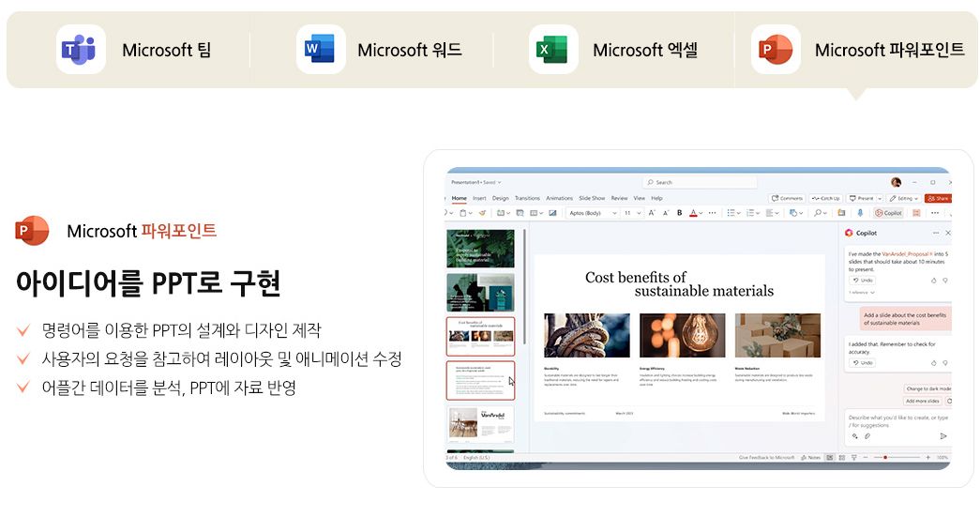Open the shapes dropdown

tap(796, 213)
